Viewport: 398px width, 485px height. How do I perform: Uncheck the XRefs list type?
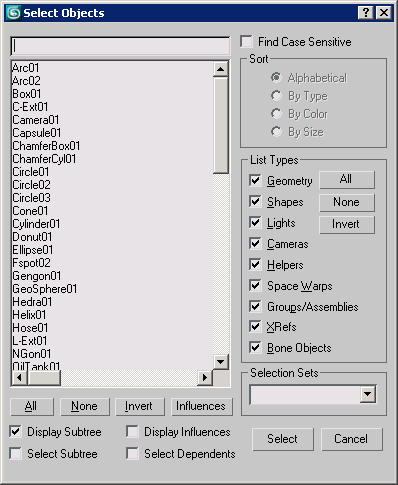click(x=255, y=327)
